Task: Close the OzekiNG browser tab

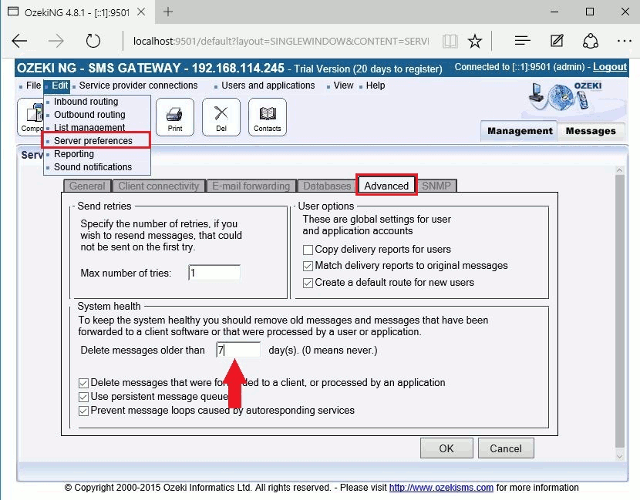Action: point(141,12)
